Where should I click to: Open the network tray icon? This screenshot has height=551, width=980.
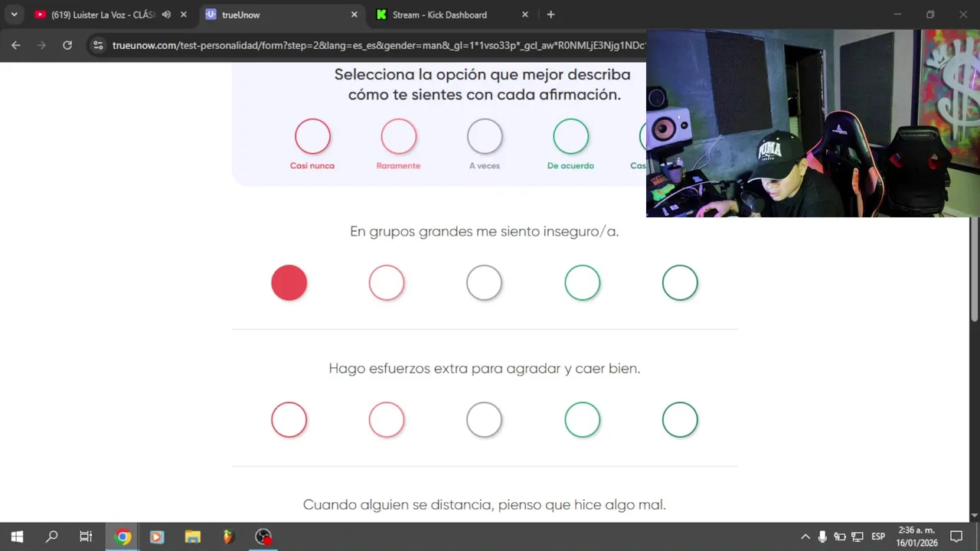click(x=857, y=536)
